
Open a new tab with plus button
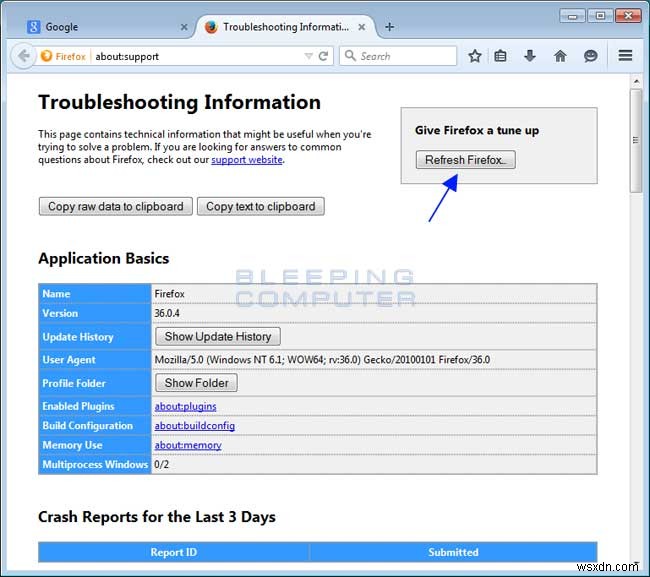pyautogui.click(x=389, y=27)
